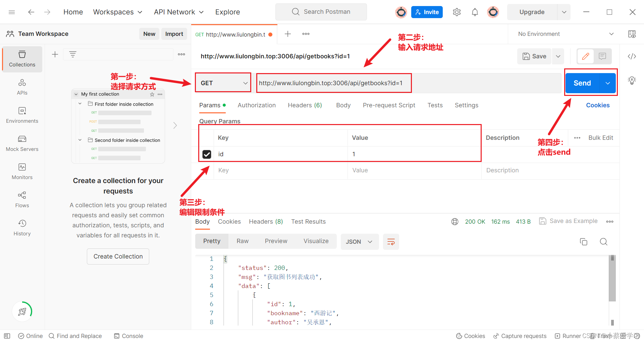This screenshot has height=342, width=644.
Task: Open the request Settings tab
Action: 467,105
